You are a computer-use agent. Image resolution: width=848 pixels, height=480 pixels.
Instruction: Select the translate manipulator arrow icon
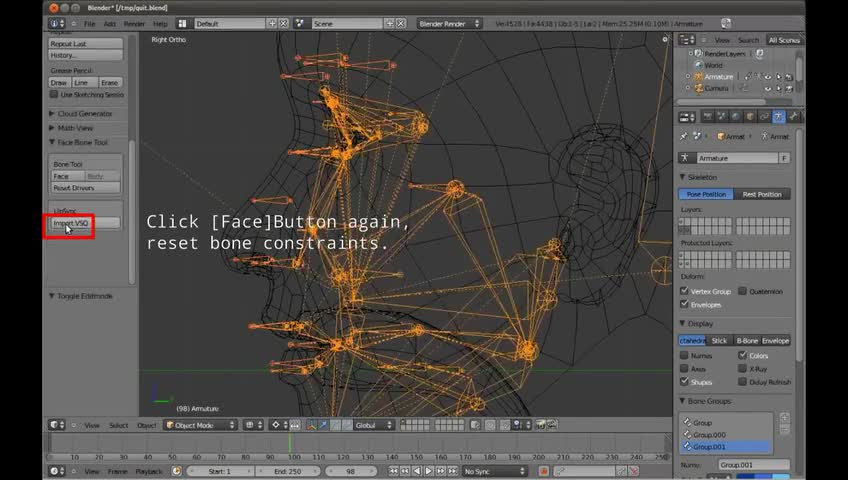coord(323,425)
